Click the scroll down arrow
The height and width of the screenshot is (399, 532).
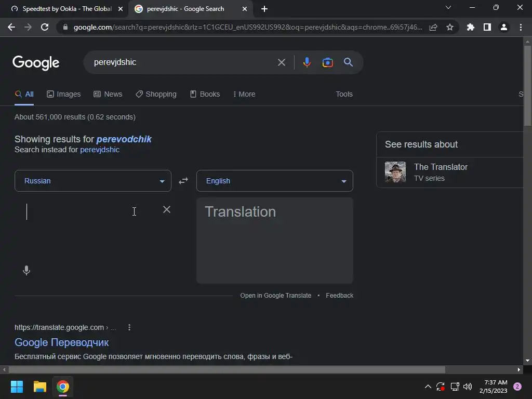[x=527, y=361]
